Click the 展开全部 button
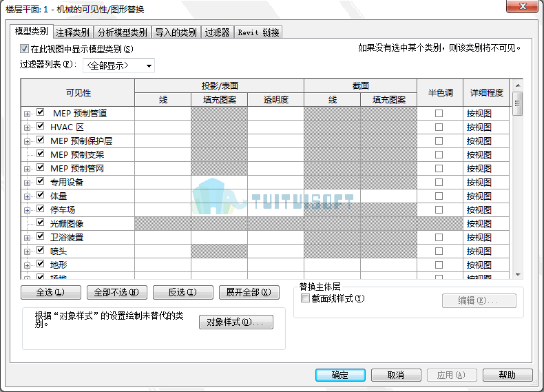544x392 pixels. (249, 292)
